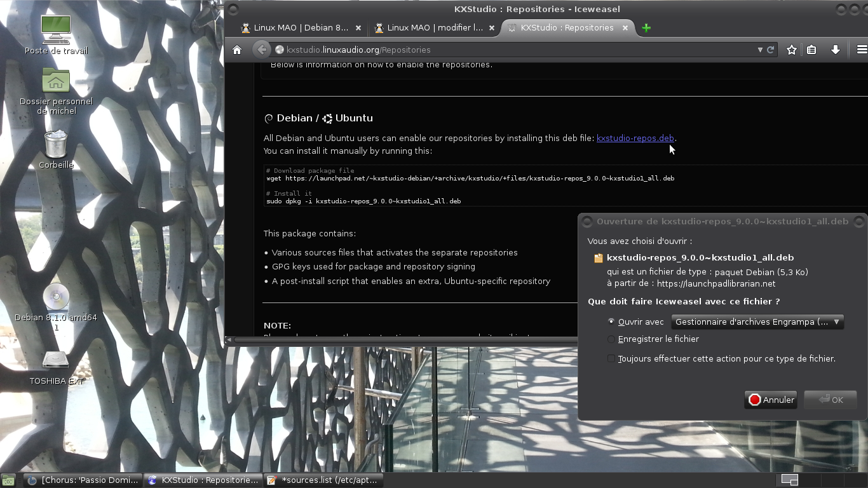Show bookmarks list in the toolbar

coord(811,50)
